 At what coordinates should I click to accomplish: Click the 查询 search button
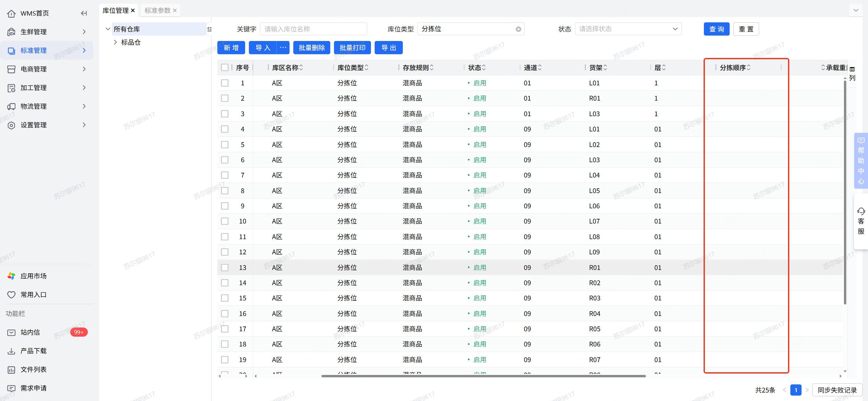(x=716, y=29)
